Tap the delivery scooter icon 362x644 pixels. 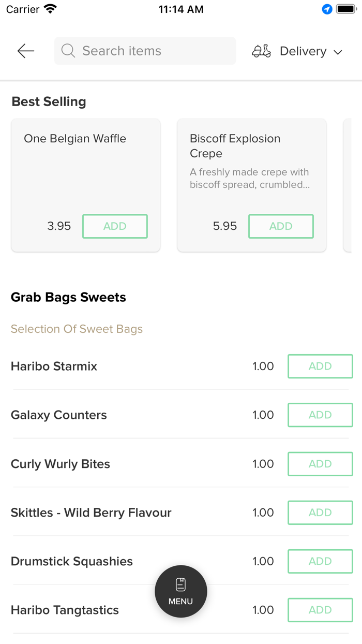coord(261,51)
